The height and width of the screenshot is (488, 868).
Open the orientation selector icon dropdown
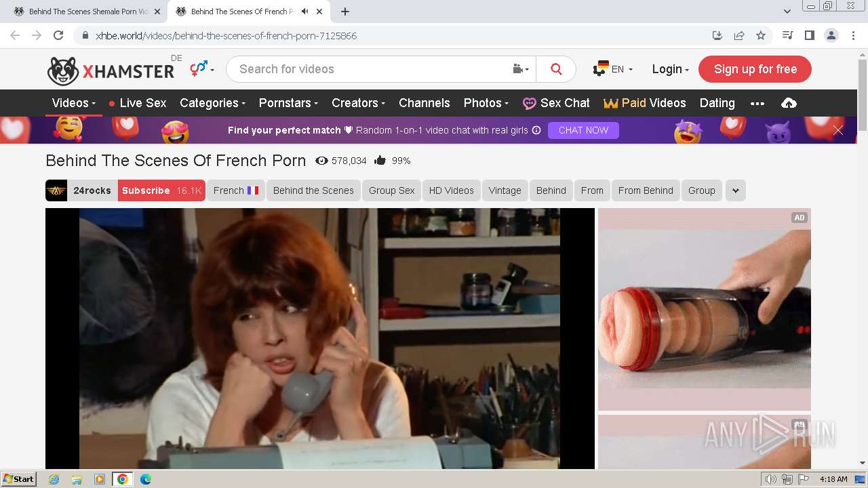click(201, 68)
